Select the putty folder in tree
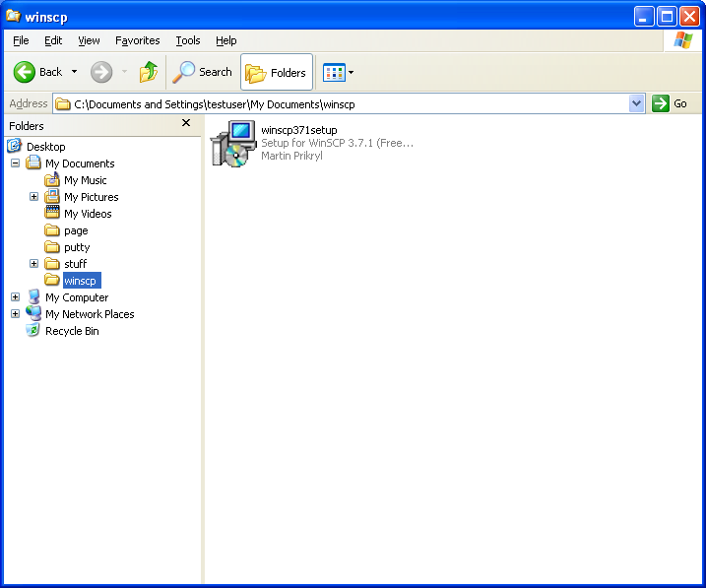The image size is (706, 588). [x=77, y=247]
